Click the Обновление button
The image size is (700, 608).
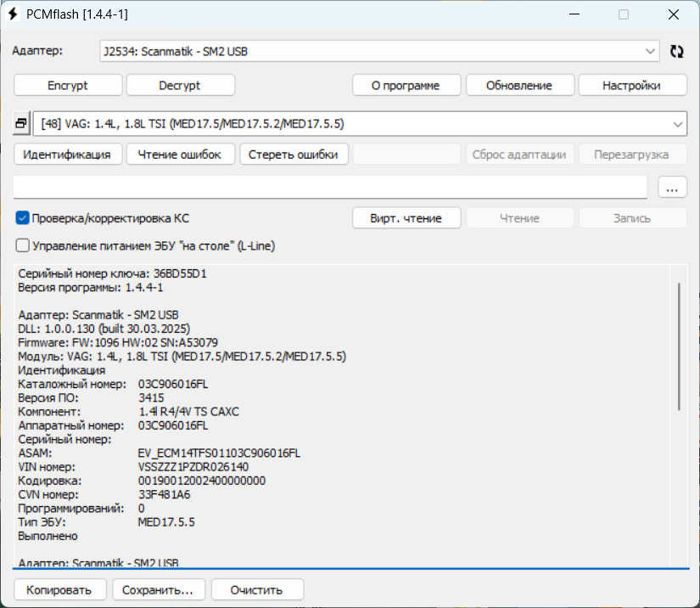tap(519, 86)
